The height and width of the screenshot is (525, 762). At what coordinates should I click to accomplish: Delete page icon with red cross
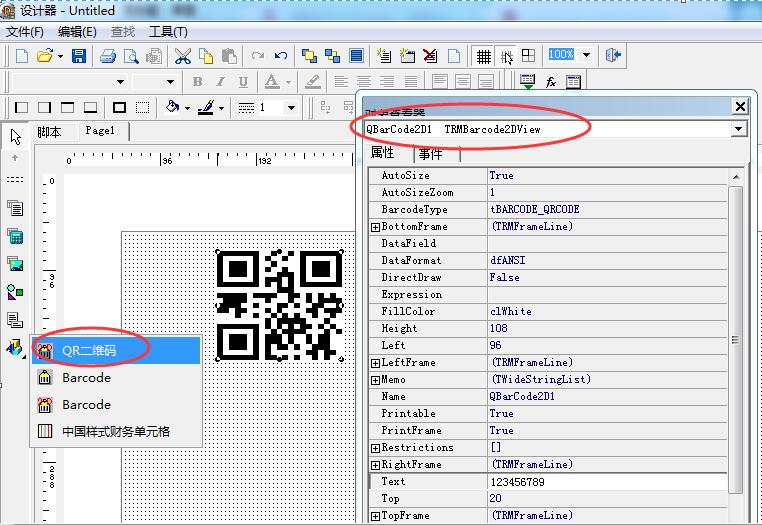click(x=430, y=56)
